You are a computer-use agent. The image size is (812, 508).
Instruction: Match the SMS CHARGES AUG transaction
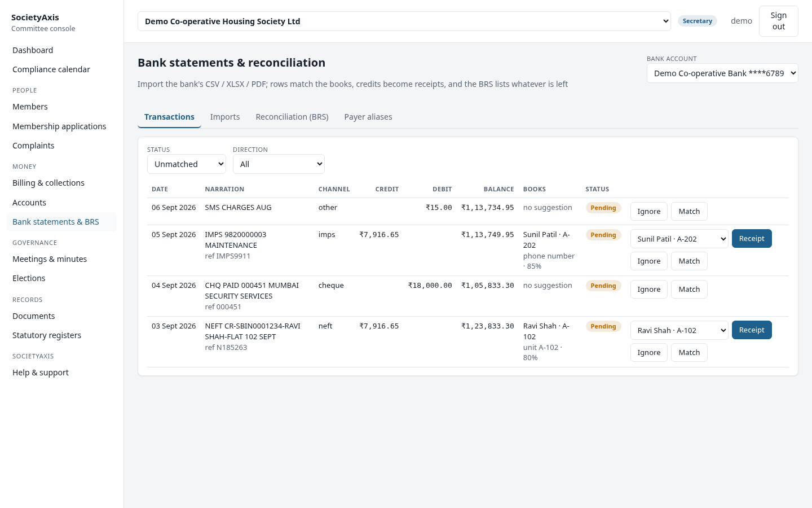tap(689, 212)
